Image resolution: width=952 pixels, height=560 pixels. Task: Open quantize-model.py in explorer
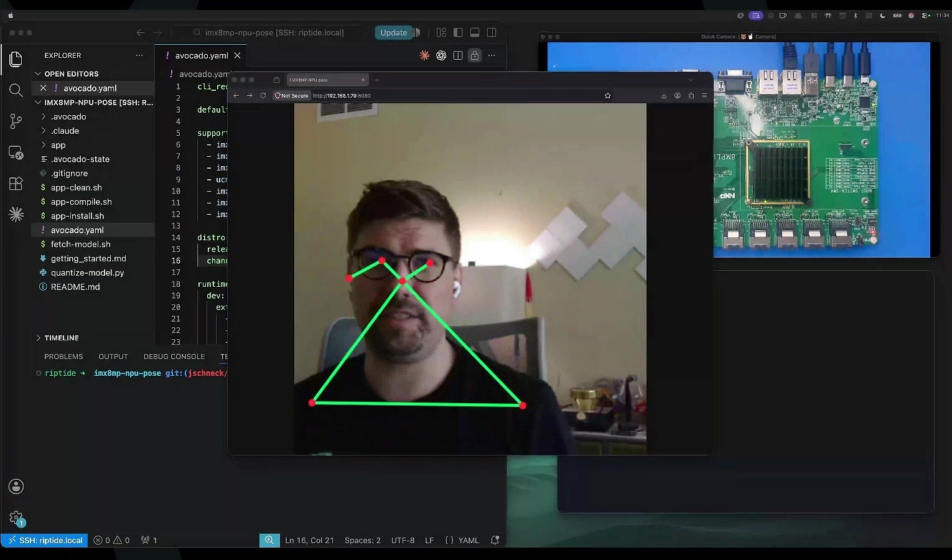pos(88,273)
